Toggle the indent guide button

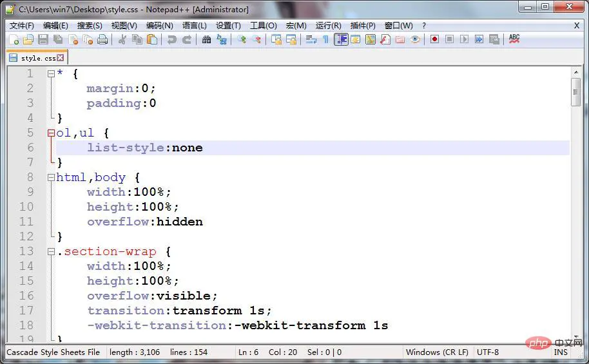pyautogui.click(x=341, y=40)
